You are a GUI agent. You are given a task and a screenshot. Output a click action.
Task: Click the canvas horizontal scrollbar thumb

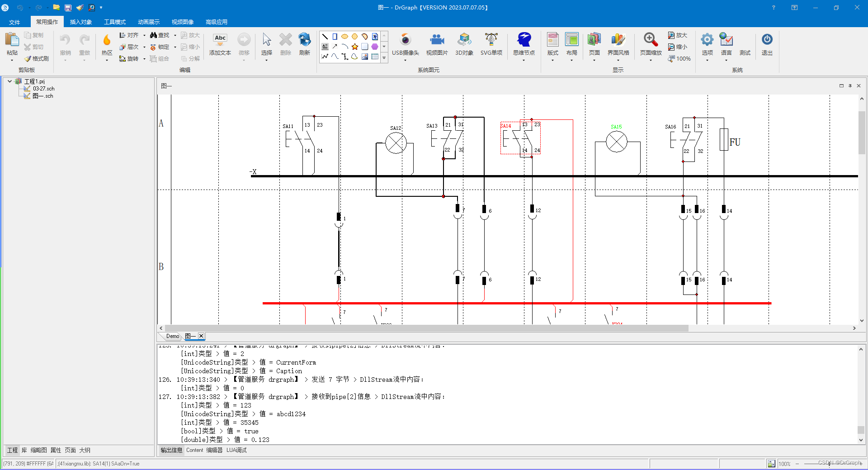(x=427, y=328)
